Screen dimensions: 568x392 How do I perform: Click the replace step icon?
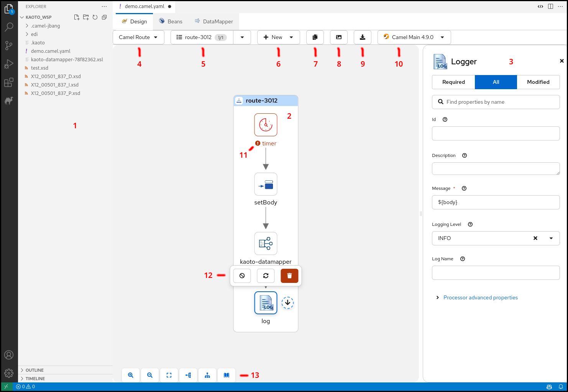click(x=266, y=276)
